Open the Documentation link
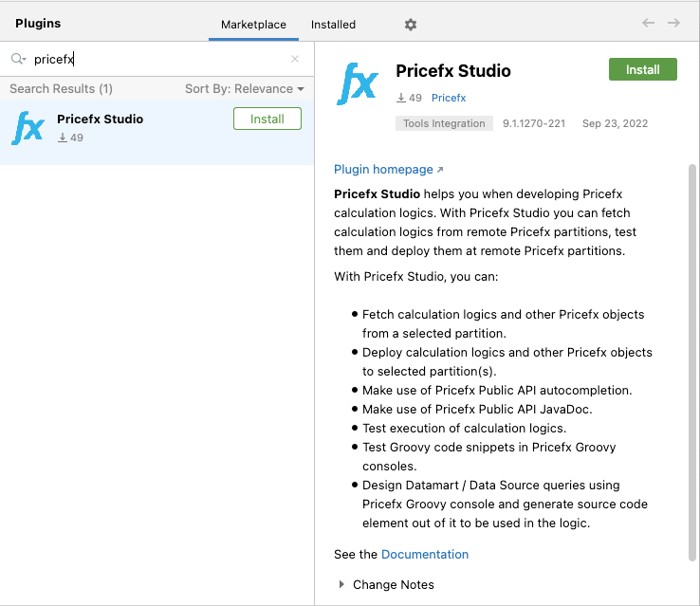Viewport: 700px width, 606px height. click(x=425, y=554)
